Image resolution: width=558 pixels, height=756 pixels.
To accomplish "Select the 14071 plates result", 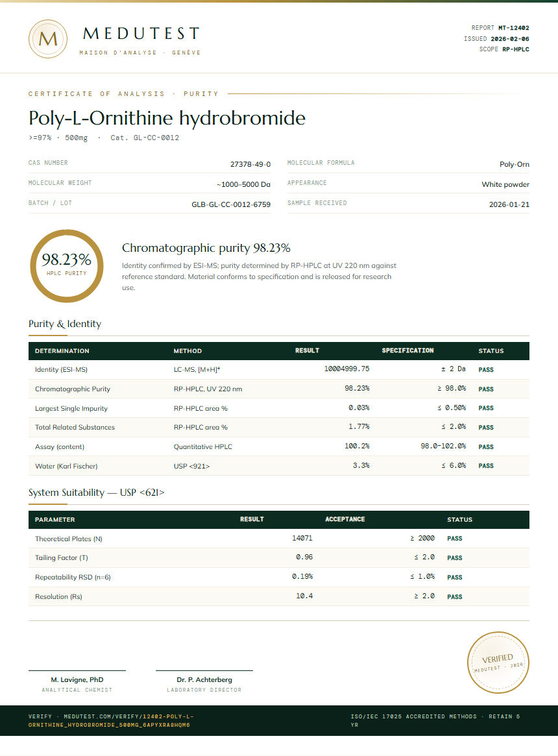I will click(x=302, y=538).
